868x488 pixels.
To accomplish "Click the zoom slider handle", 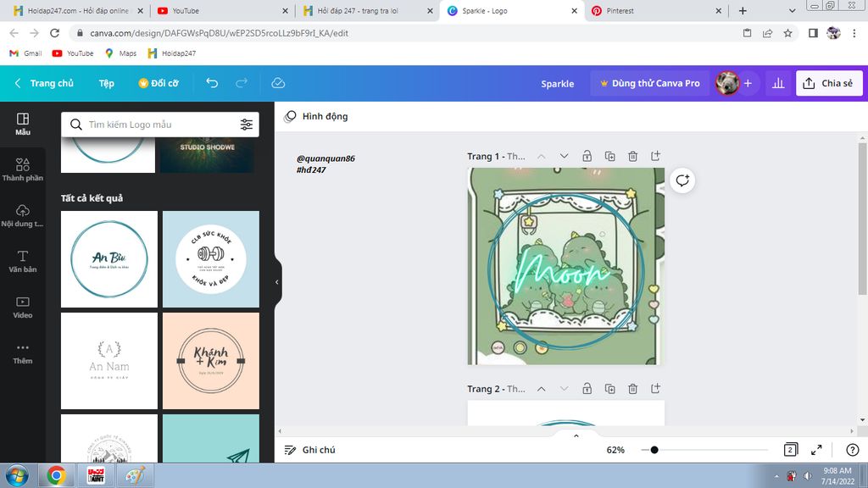I will (654, 450).
